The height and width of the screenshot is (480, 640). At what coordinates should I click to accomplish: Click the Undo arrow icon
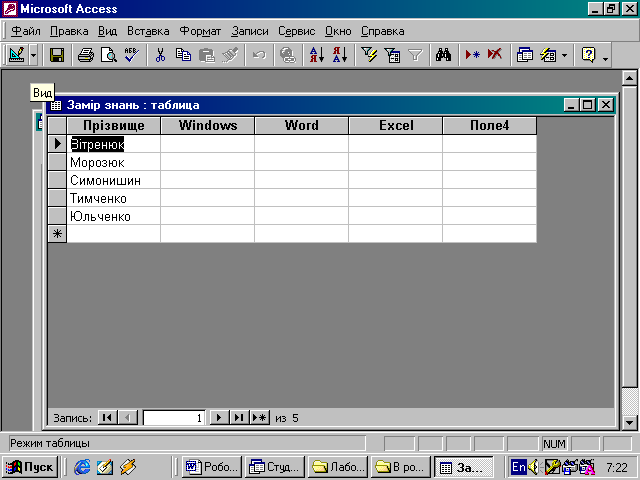pyautogui.click(x=259, y=55)
